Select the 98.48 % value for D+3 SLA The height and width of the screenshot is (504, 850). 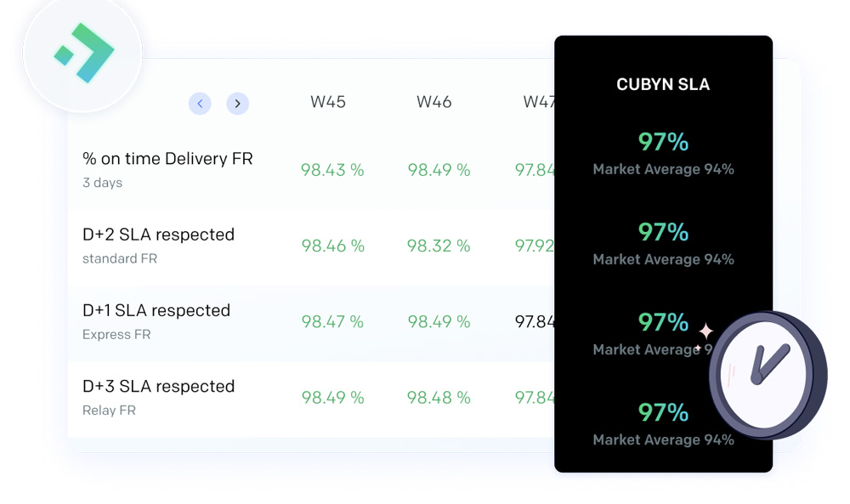(439, 398)
